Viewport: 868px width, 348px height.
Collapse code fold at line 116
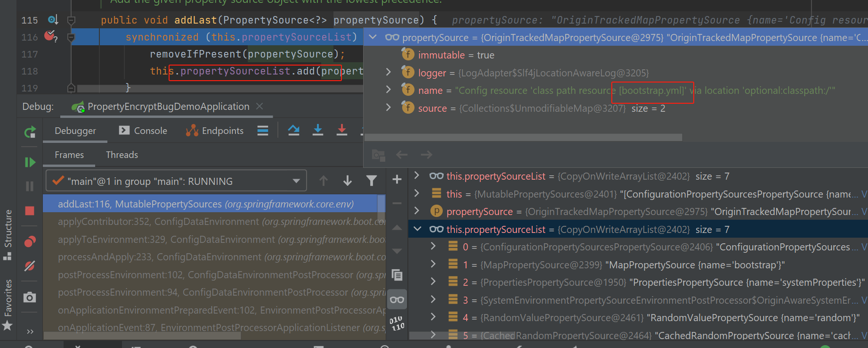coord(71,37)
